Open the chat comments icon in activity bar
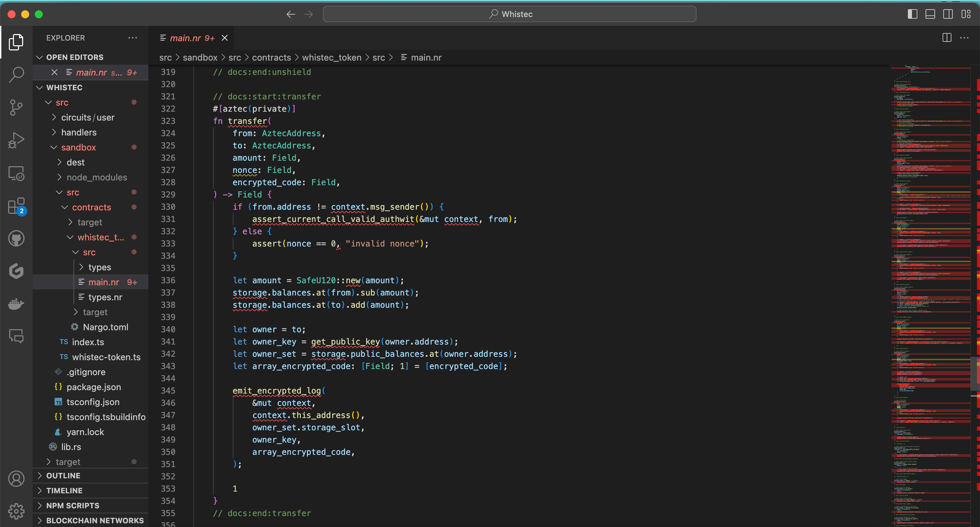The width and height of the screenshot is (980, 527). (16, 336)
